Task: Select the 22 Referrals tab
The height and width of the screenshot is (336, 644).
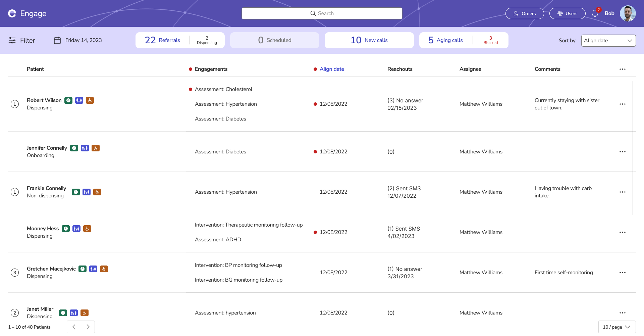Action: pyautogui.click(x=163, y=40)
